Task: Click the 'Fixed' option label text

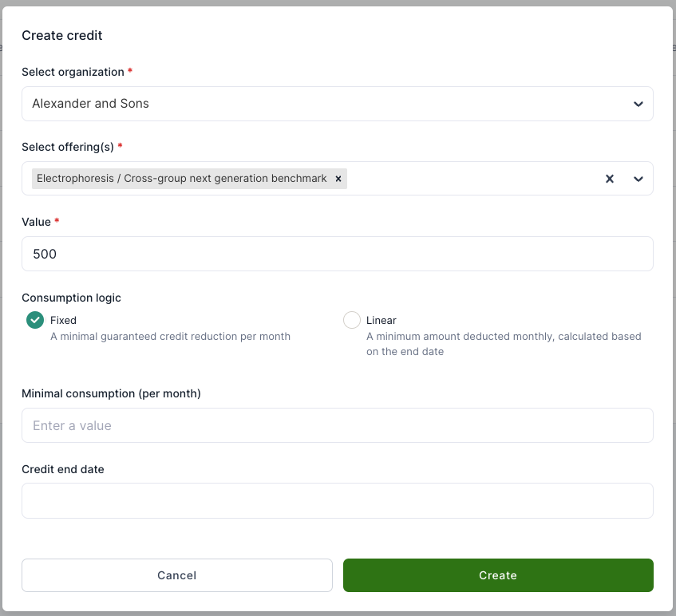Action: tap(63, 320)
